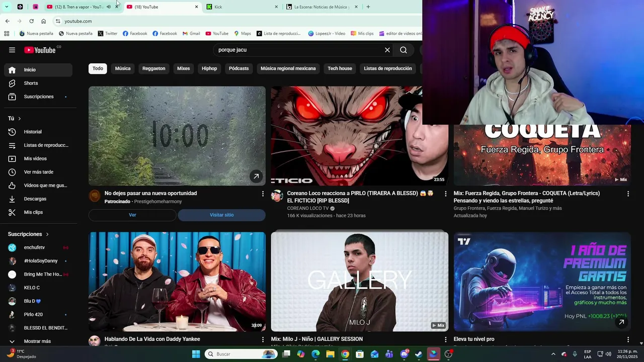Click the browser home button

[x=43, y=21]
